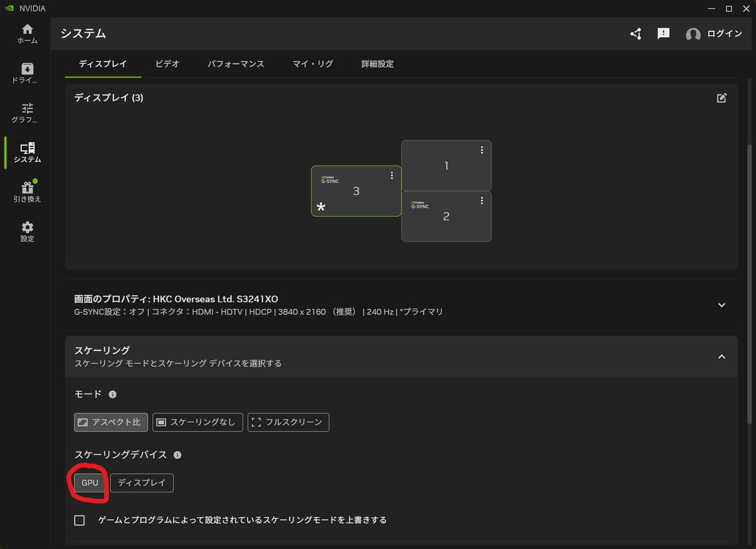Click the G-SYNC設定 properties summary line
The width and height of the screenshot is (756, 549).
[x=258, y=312]
